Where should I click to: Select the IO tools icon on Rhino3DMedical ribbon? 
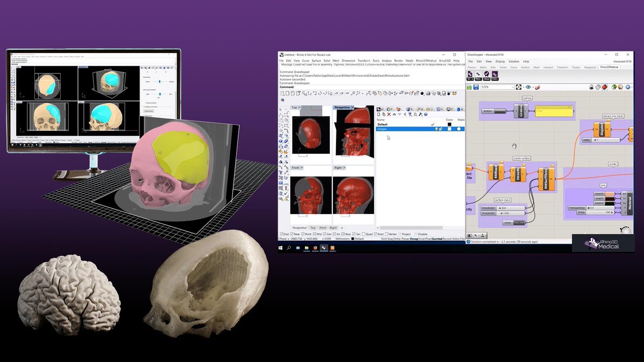[x=470, y=74]
